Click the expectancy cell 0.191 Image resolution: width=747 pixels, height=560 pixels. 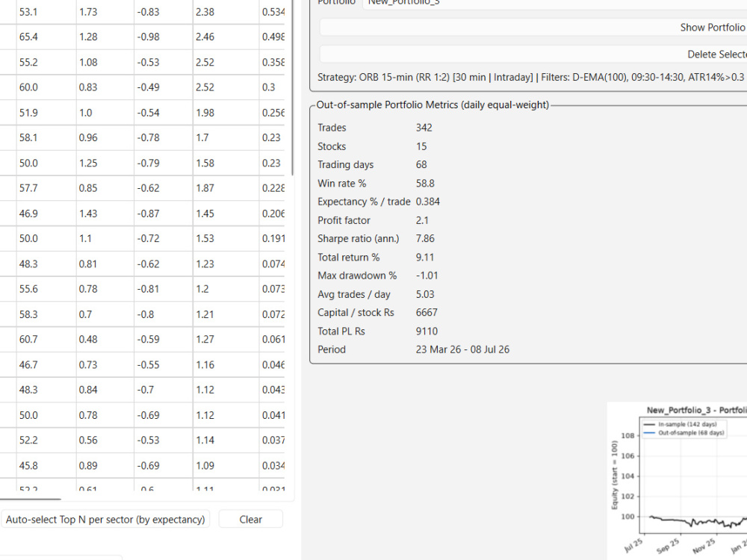(273, 239)
